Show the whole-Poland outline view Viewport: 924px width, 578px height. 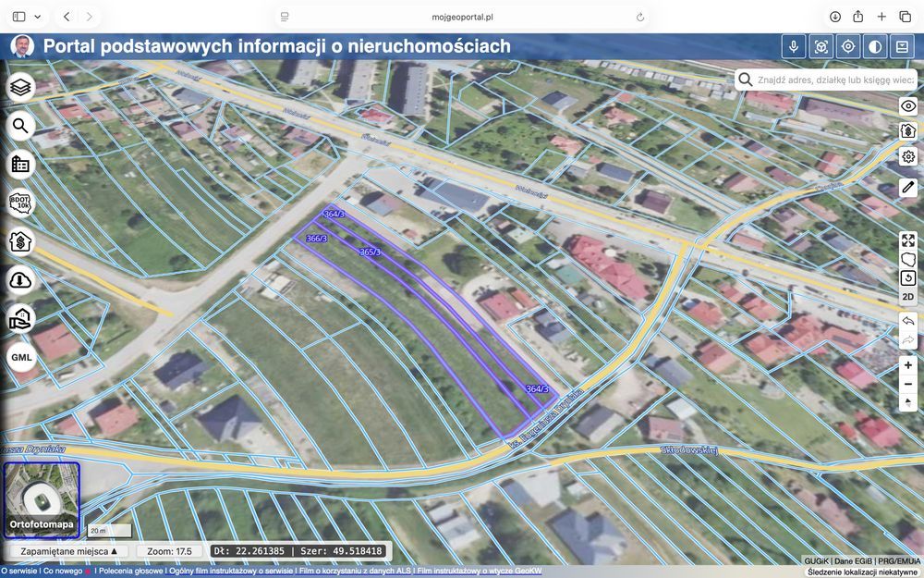click(x=908, y=259)
